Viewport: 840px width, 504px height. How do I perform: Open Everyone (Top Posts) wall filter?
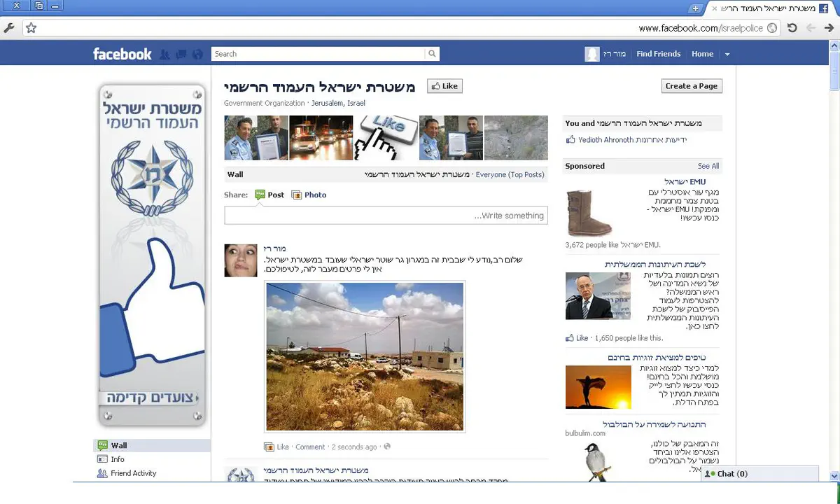tap(510, 174)
